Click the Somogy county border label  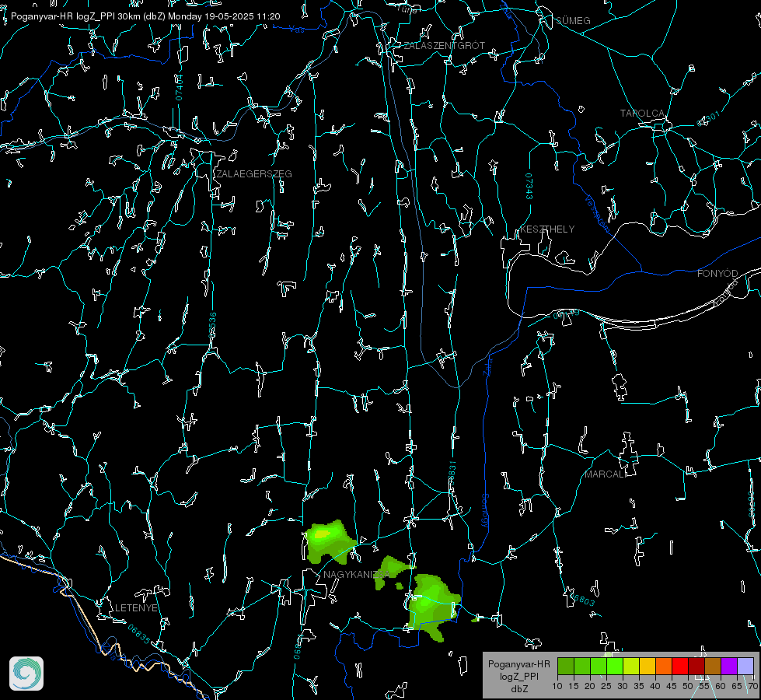[485, 512]
